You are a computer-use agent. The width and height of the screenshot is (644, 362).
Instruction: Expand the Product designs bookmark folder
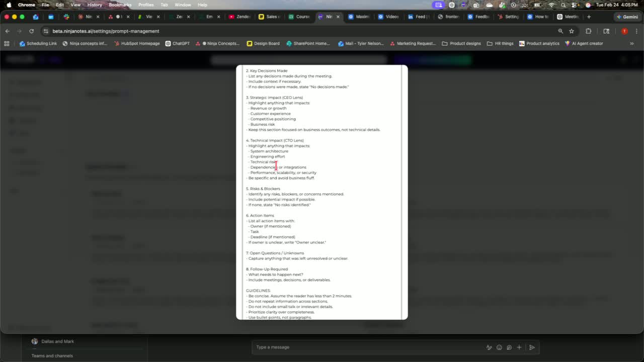[x=461, y=44]
